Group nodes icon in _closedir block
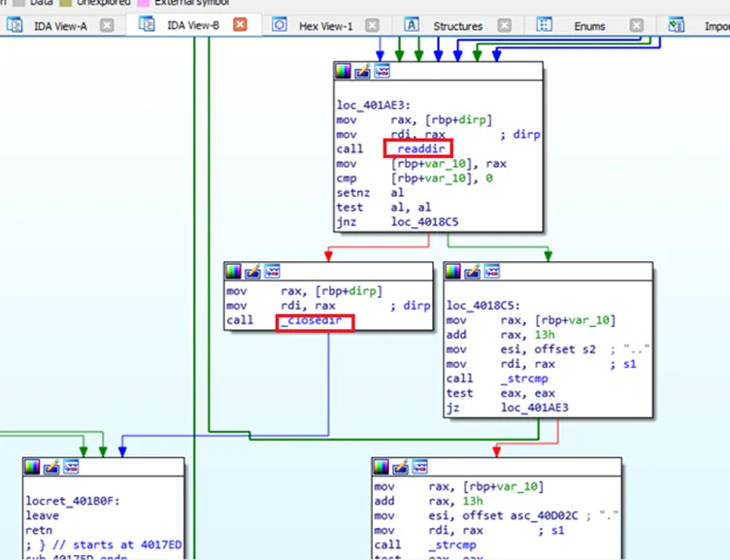This screenshot has height=560, width=730. (x=272, y=271)
